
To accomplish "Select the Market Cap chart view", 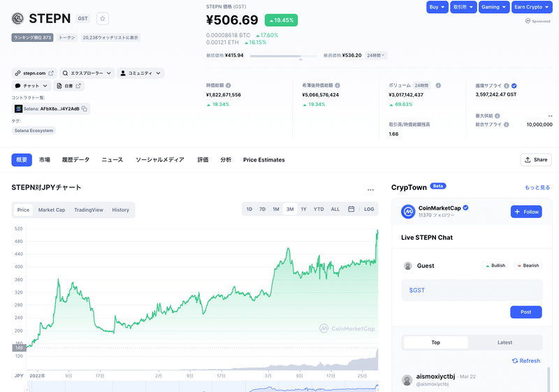I will (x=52, y=210).
